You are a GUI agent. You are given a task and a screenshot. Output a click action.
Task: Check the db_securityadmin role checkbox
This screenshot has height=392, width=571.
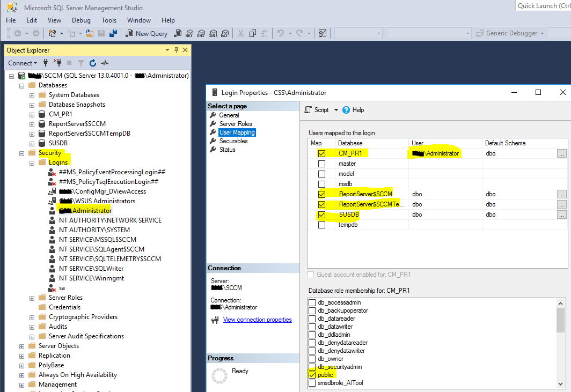(x=312, y=367)
